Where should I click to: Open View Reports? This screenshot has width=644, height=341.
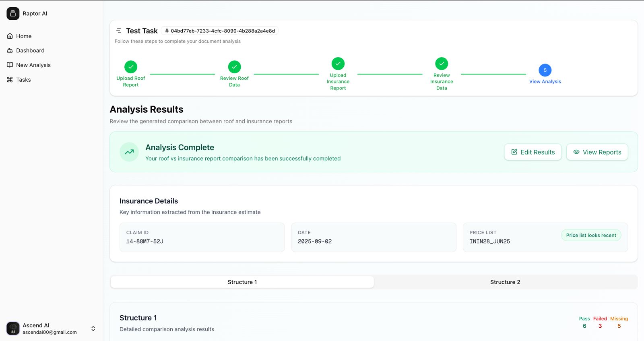[597, 152]
